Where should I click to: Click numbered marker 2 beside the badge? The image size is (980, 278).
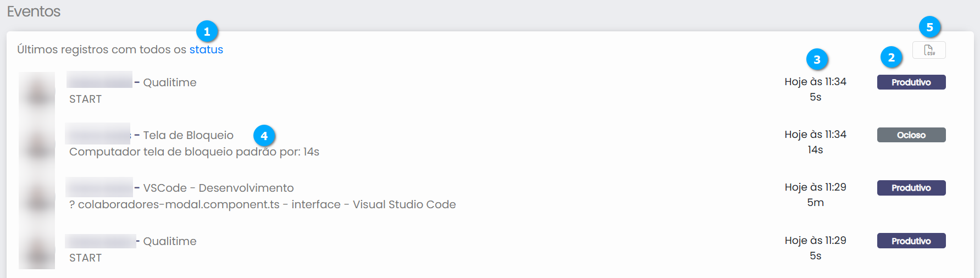tap(891, 58)
